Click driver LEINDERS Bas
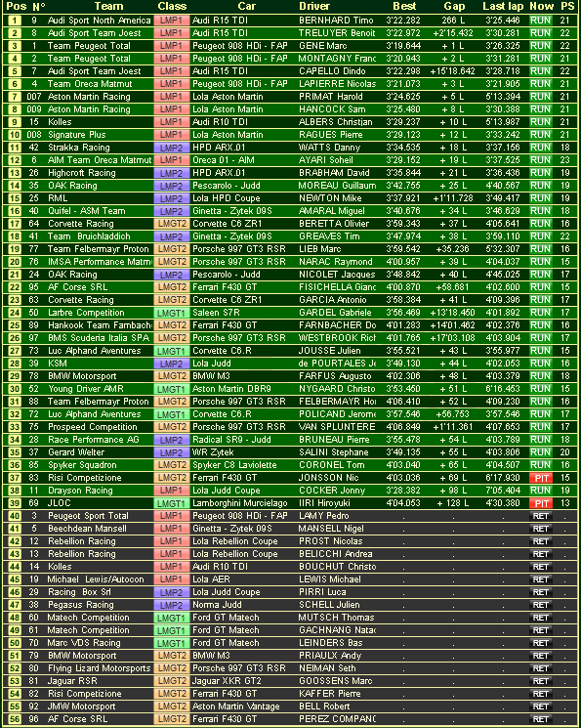This screenshot has width=581, height=728. coord(330,643)
